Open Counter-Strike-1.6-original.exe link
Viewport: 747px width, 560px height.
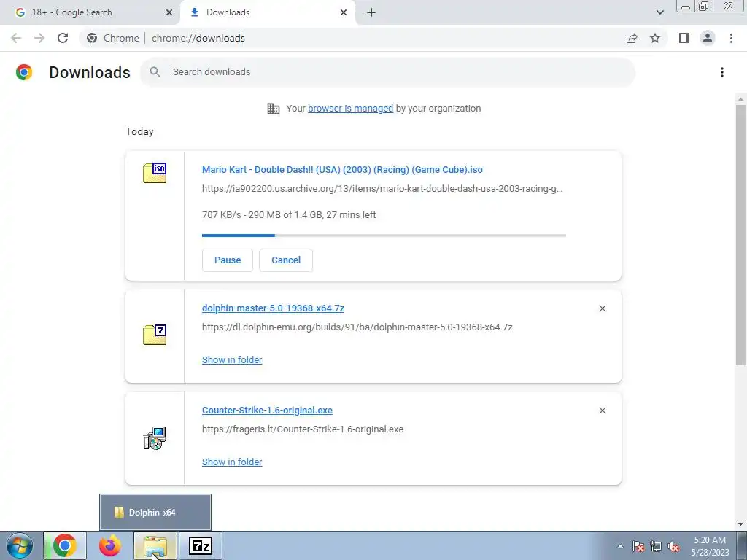267,410
